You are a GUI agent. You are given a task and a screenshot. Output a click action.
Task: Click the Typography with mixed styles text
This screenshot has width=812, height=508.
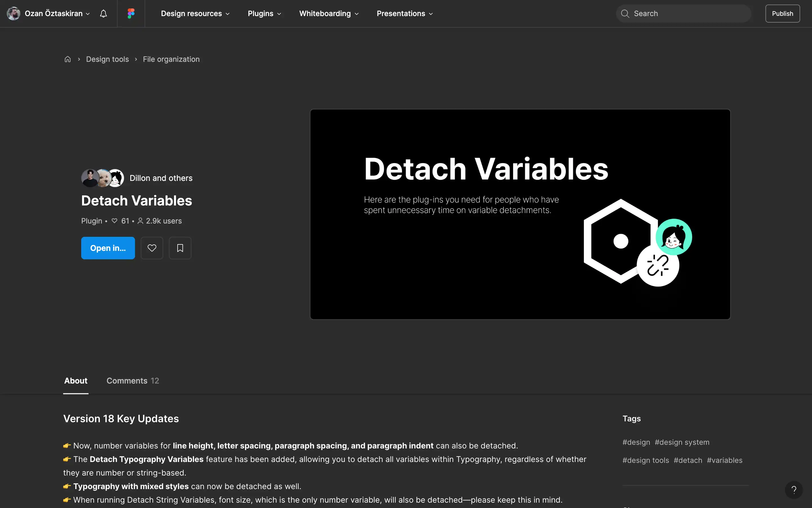pos(131,486)
